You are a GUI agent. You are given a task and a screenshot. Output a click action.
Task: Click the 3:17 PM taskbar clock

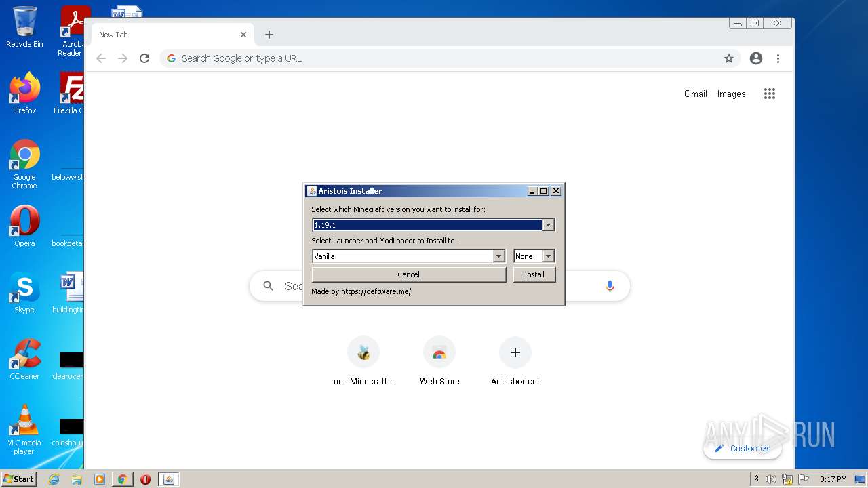[x=833, y=479]
